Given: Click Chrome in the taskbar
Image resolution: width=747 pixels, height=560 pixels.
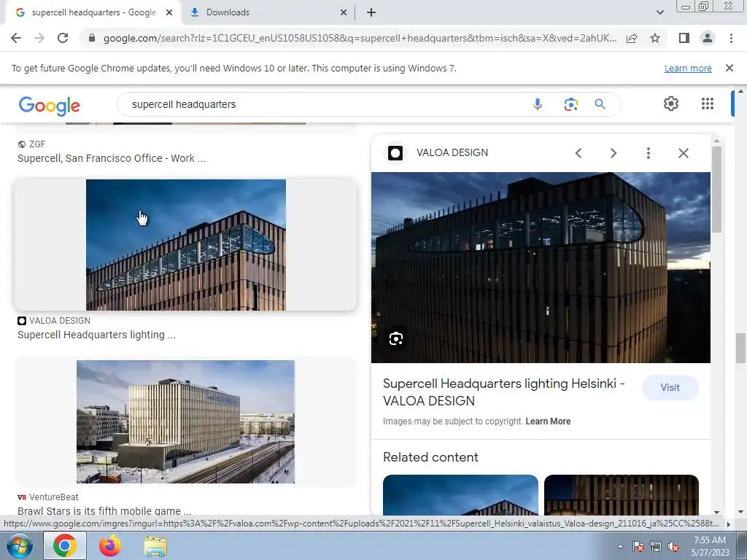Looking at the screenshot, I should tap(65, 545).
